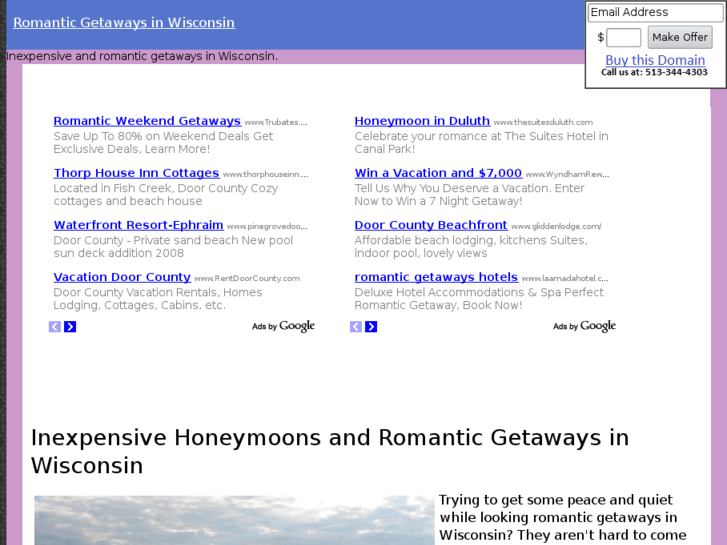Open Waterfront Resort-Ephraim ad
The image size is (727, 545).
point(138,225)
